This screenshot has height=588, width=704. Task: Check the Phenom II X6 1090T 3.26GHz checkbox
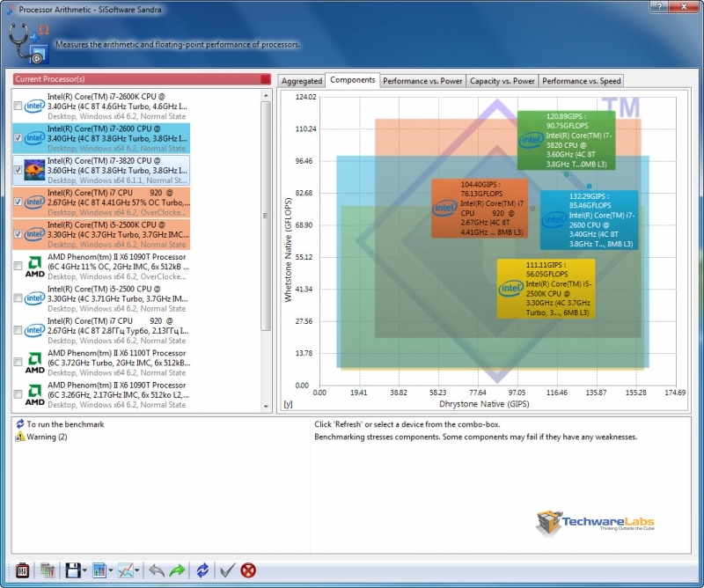coord(18,394)
